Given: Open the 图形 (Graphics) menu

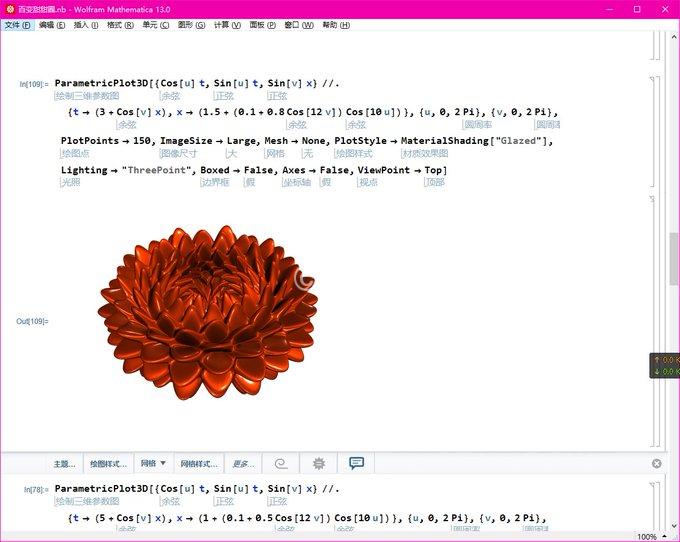Looking at the screenshot, I should (191, 25).
